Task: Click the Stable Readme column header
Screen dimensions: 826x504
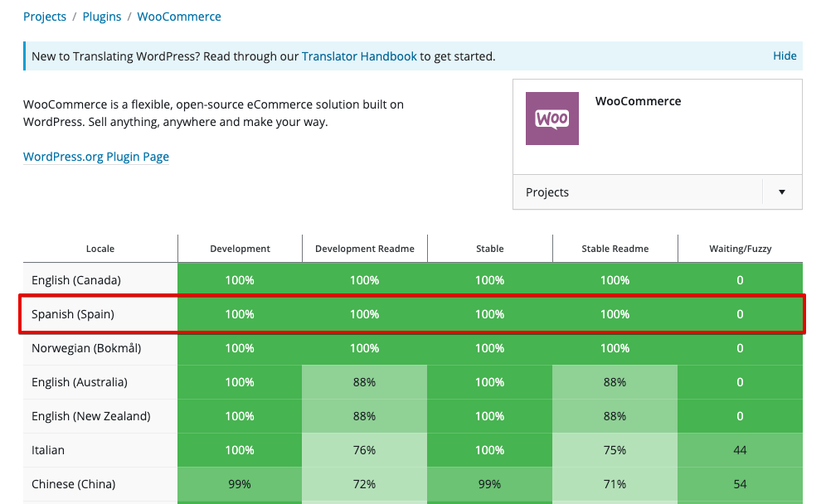Action: [x=615, y=249]
